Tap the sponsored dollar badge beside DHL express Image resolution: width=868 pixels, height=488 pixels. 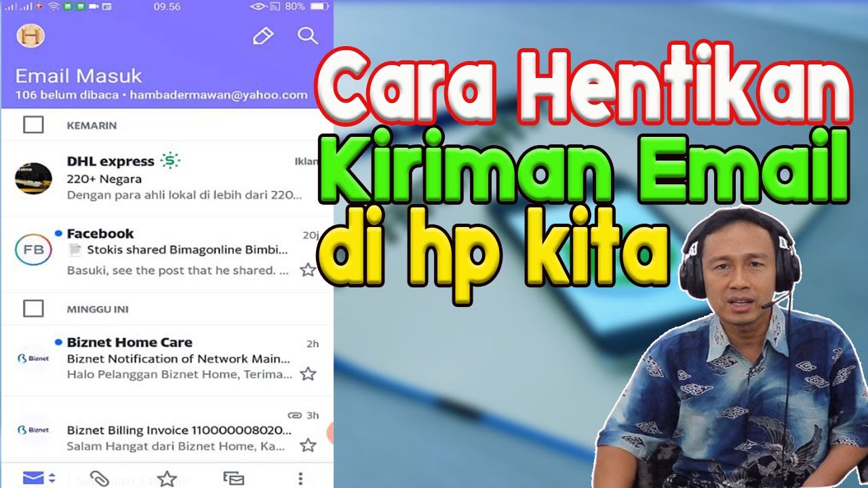point(170,161)
